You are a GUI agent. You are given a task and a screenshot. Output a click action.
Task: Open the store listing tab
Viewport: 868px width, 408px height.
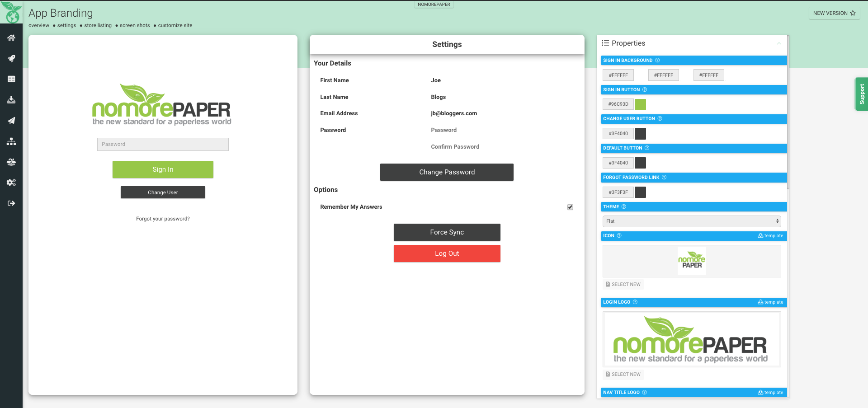(98, 25)
